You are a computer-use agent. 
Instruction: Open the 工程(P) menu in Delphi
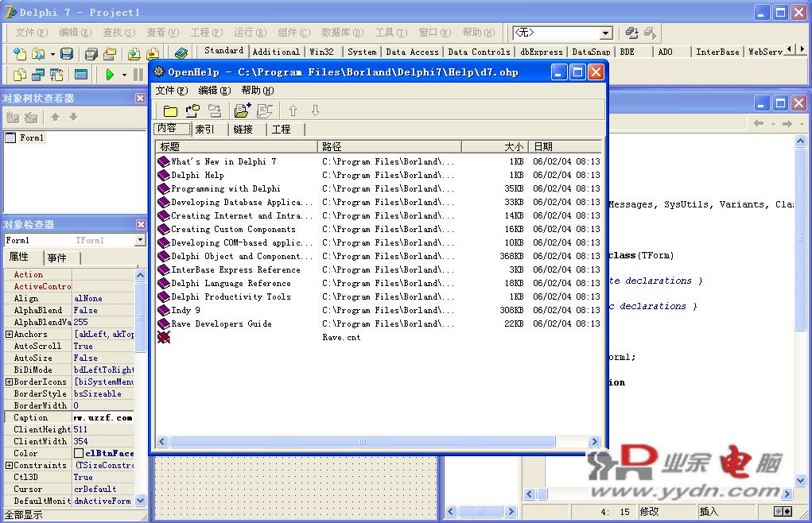pyautogui.click(x=206, y=33)
